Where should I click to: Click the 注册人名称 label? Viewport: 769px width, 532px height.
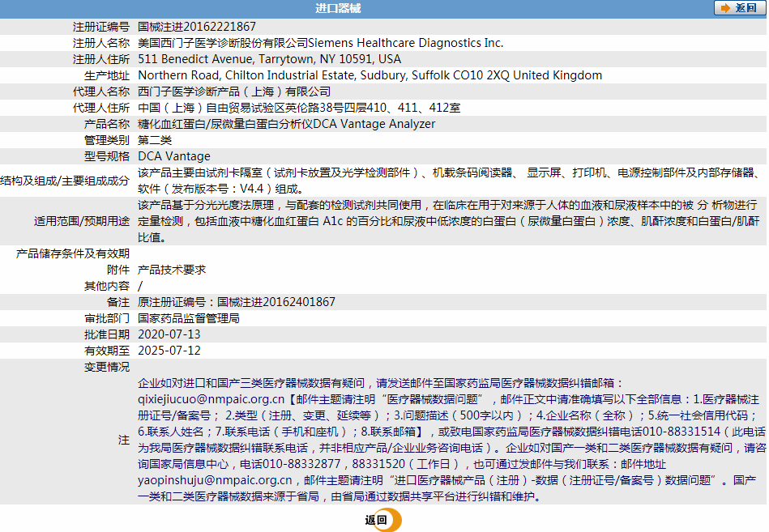[101, 43]
